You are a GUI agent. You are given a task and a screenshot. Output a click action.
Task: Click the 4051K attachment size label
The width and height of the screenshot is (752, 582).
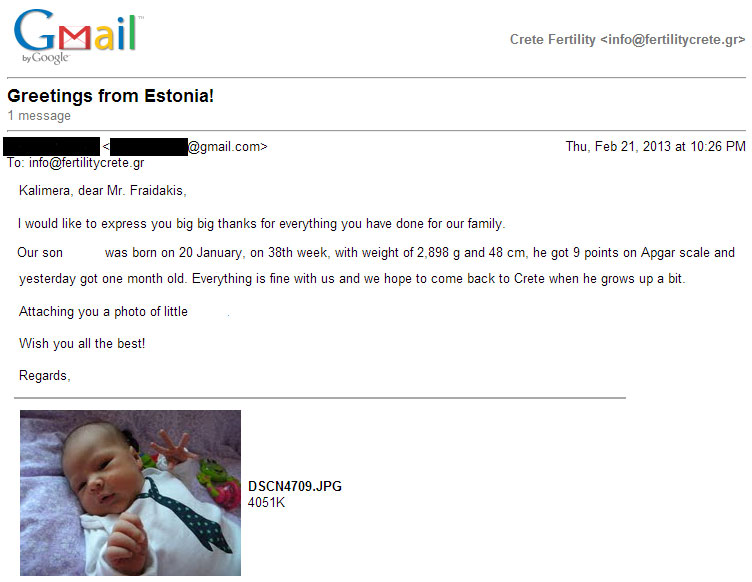[266, 502]
